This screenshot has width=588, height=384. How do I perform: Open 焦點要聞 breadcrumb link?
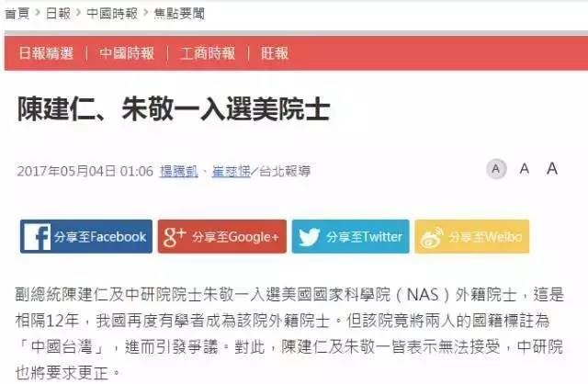179,14
